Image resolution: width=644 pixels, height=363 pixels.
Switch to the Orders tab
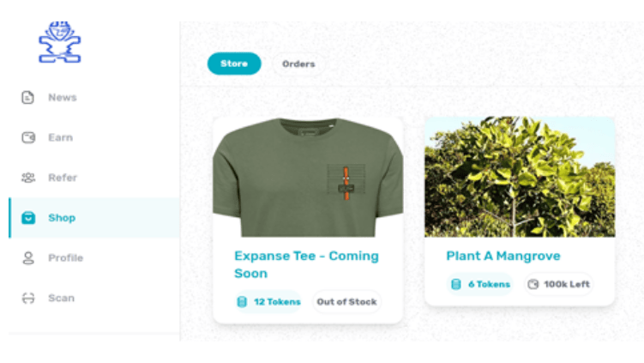click(298, 64)
